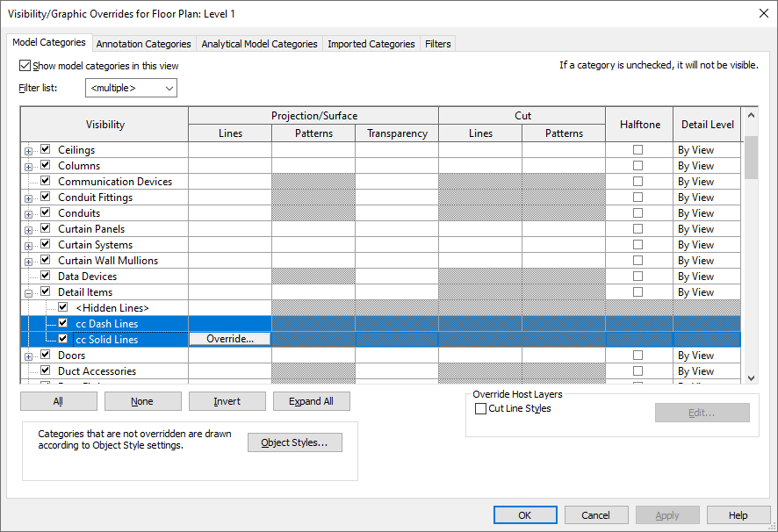Uncheck the Ceilings visibility checkbox

(x=46, y=148)
